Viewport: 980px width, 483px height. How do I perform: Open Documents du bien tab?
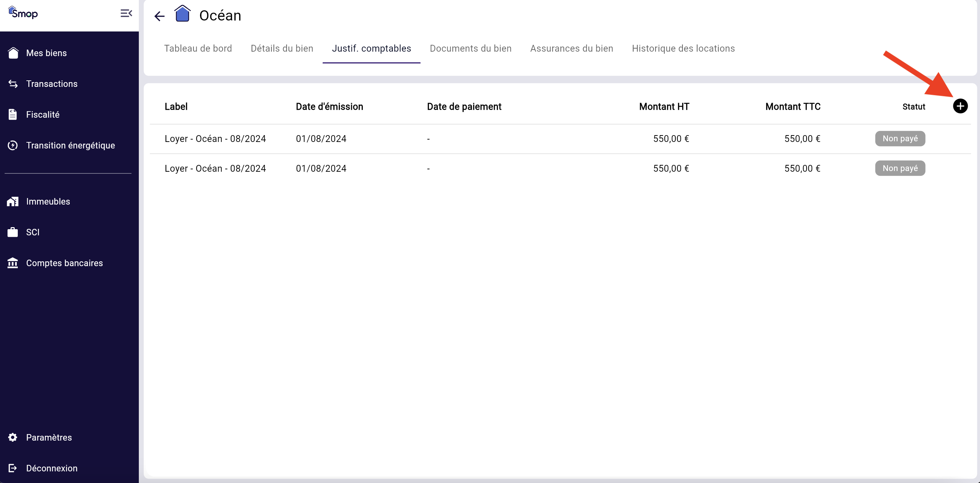tap(470, 49)
